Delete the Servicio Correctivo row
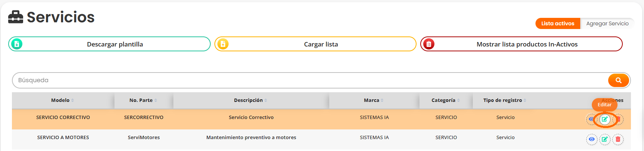 [x=618, y=119]
